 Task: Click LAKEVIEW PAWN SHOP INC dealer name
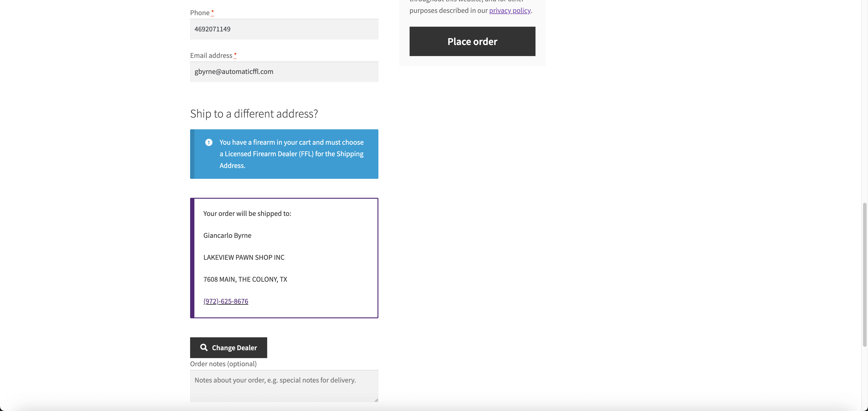tap(244, 257)
